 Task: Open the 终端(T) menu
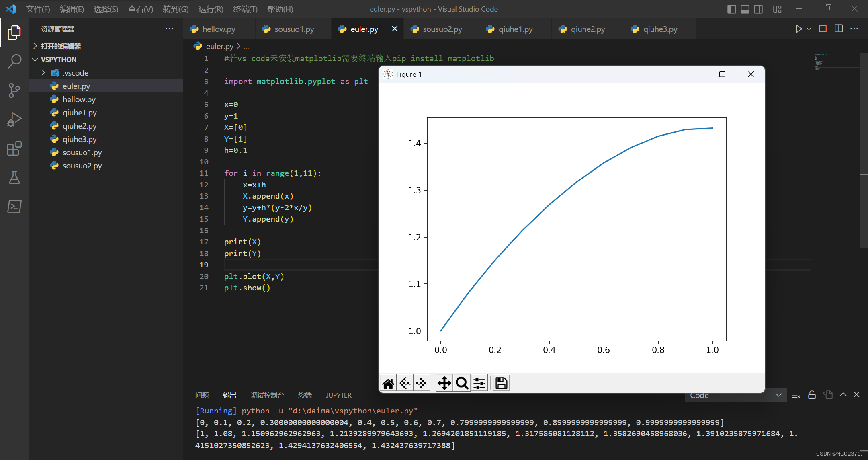pyautogui.click(x=245, y=9)
